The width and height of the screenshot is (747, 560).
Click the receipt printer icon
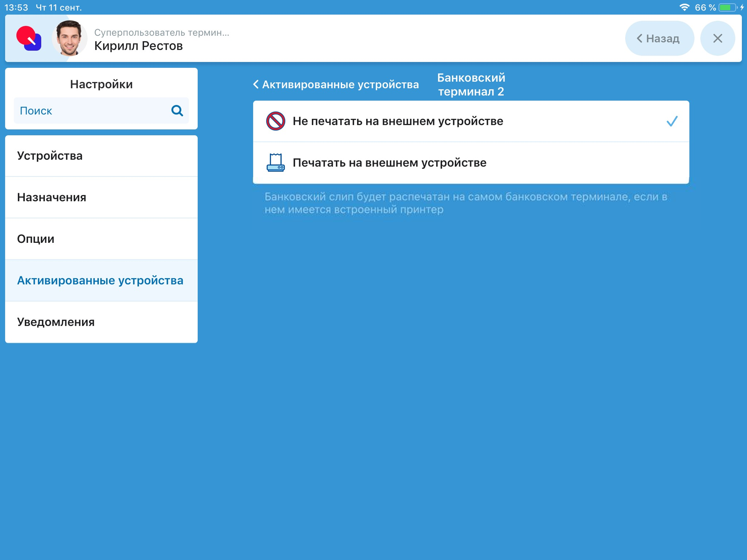tap(275, 163)
